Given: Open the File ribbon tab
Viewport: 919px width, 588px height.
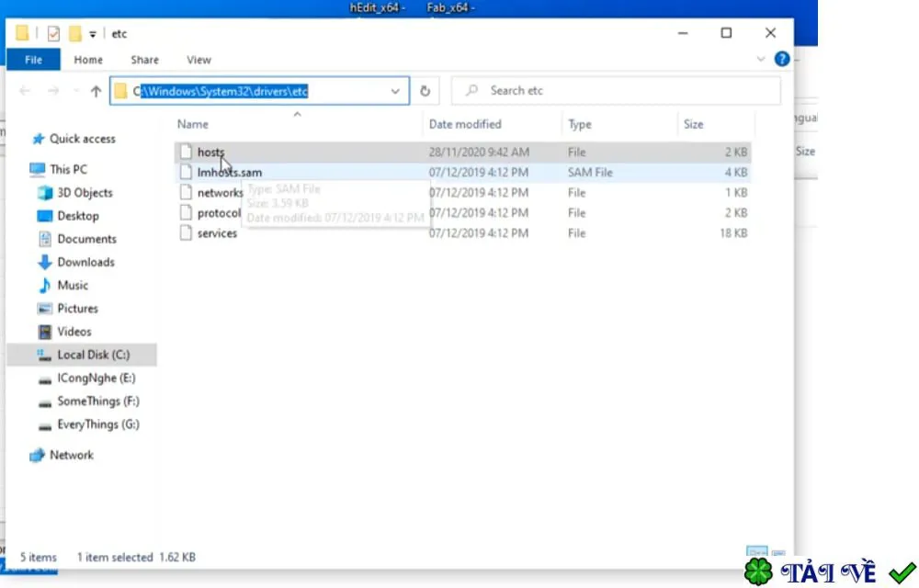Looking at the screenshot, I should (33, 60).
